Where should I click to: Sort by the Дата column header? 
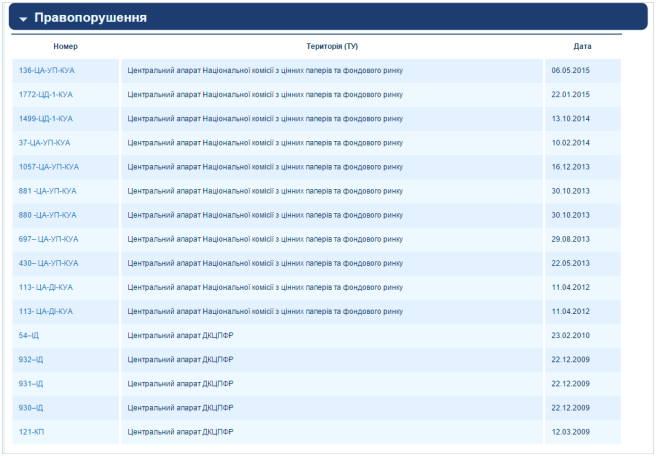(x=582, y=46)
